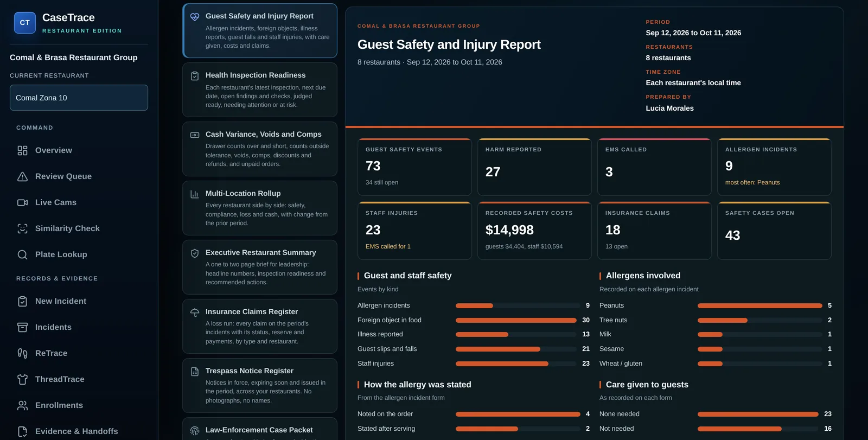Click the Peanuts allergen bar
The height and width of the screenshot is (440, 868).
pos(759,305)
